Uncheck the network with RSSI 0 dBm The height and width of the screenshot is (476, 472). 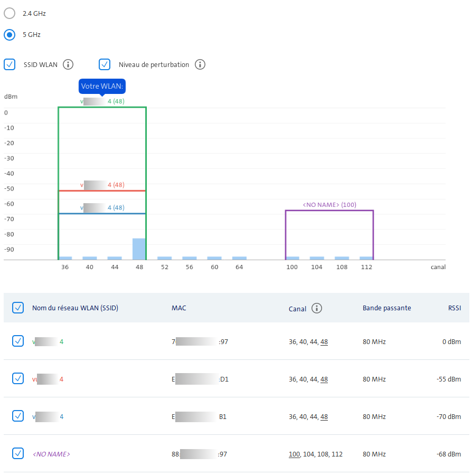[17, 341]
